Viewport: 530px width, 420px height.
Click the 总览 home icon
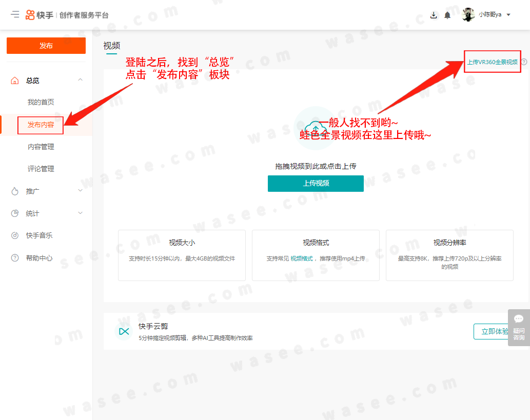[x=15, y=81]
